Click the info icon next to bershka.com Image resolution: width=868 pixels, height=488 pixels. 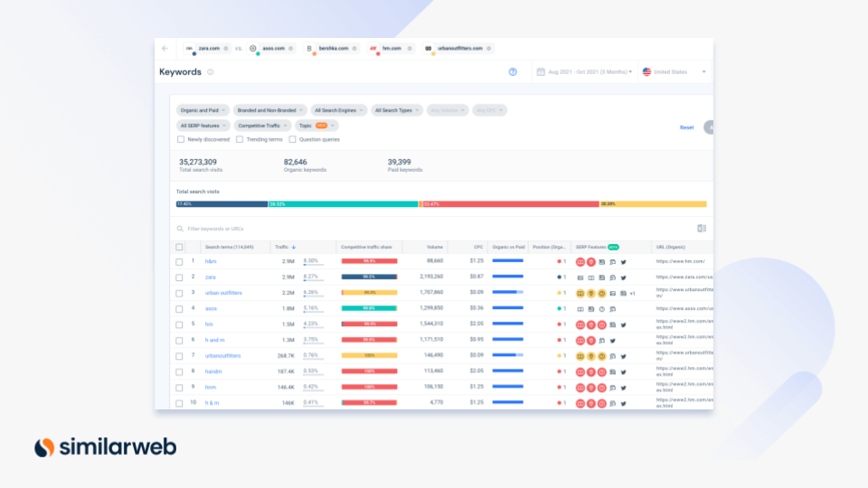point(354,49)
